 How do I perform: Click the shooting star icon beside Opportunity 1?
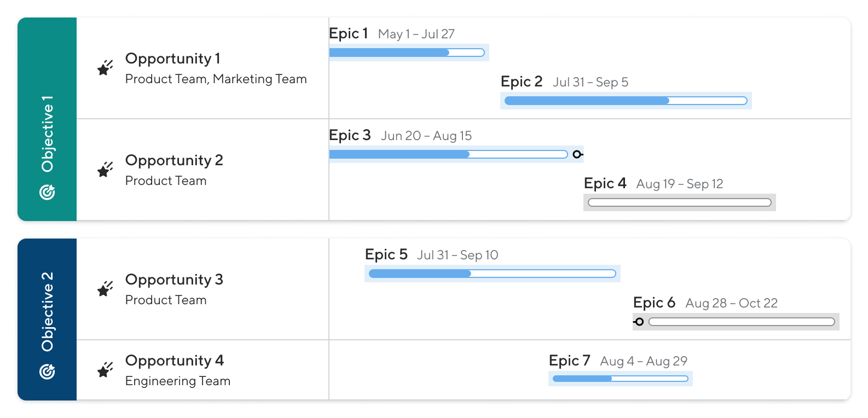point(105,68)
